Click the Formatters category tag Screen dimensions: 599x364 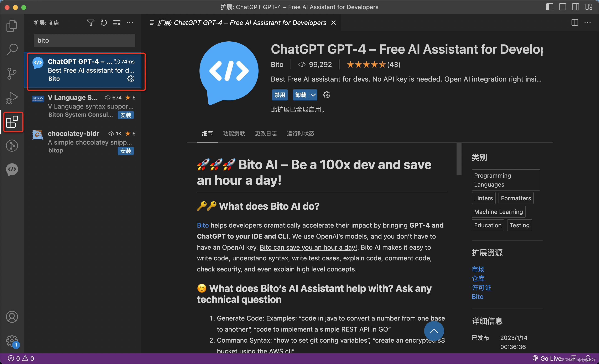(516, 198)
